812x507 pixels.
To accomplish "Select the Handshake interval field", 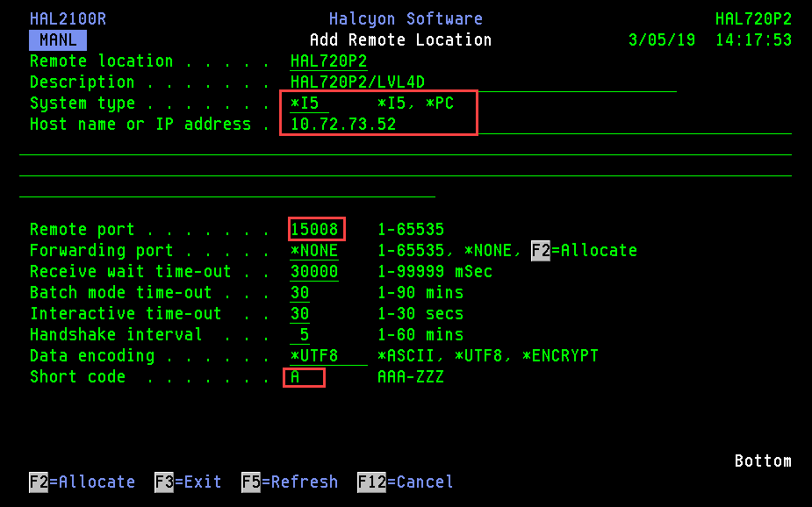I will (x=301, y=335).
